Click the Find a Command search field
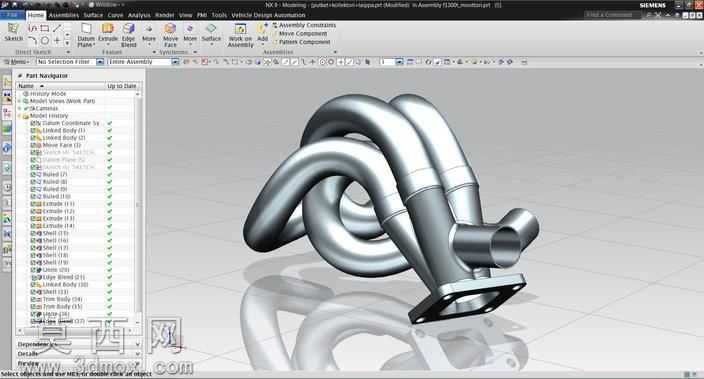The height and width of the screenshot is (379, 704). (x=612, y=15)
